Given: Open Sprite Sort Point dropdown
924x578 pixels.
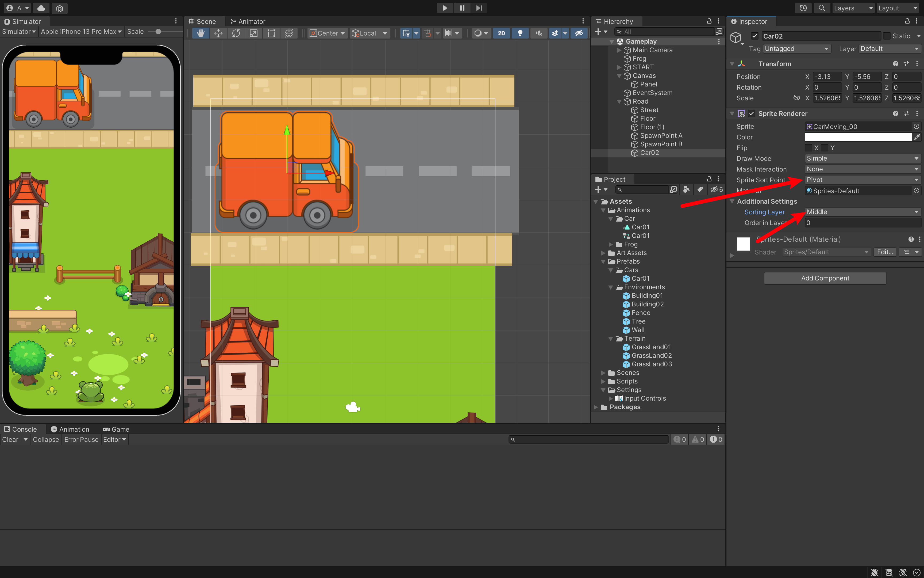Looking at the screenshot, I should point(863,180).
